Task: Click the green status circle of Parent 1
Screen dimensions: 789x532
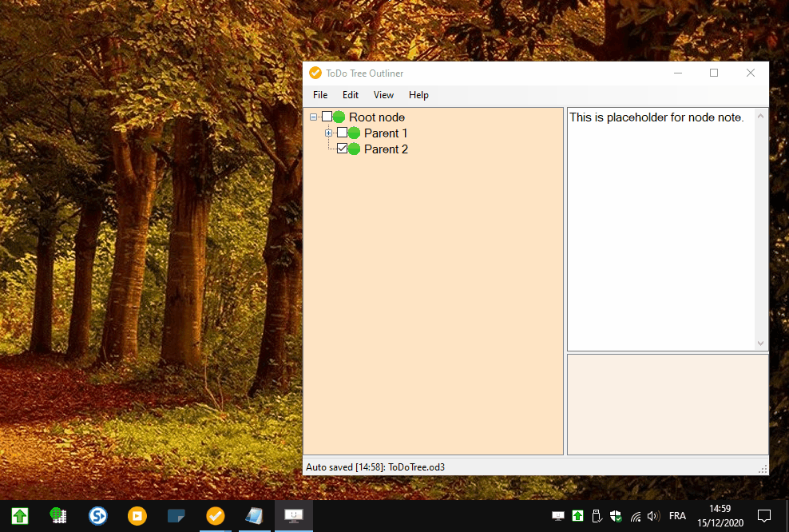Action: [355, 133]
